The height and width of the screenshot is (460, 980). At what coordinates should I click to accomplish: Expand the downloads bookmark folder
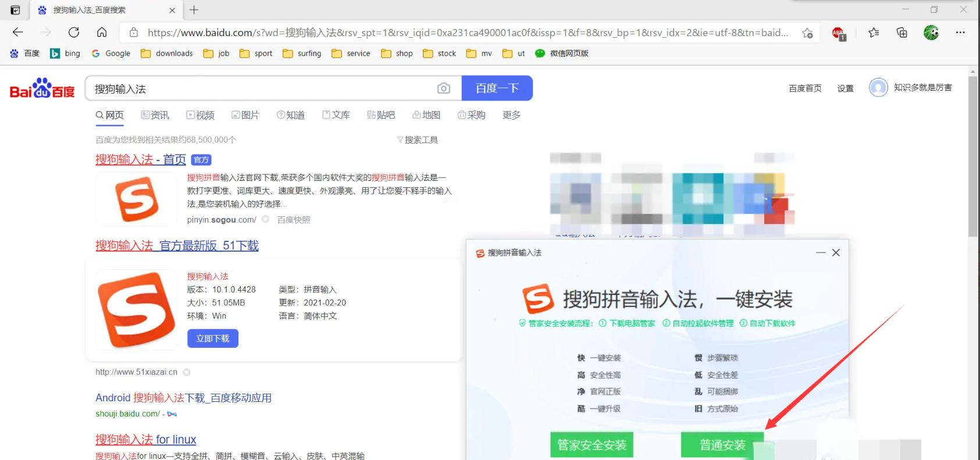[167, 54]
